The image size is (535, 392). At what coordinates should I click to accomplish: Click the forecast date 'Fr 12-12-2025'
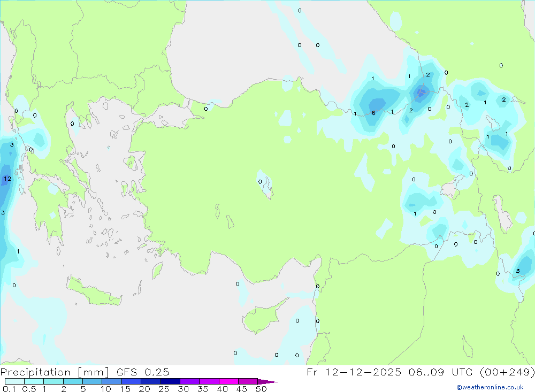pyautogui.click(x=354, y=372)
